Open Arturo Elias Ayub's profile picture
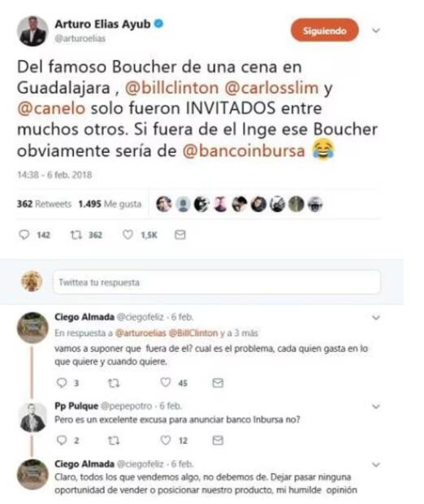This screenshot has height=504, width=424. pyautogui.click(x=32, y=31)
